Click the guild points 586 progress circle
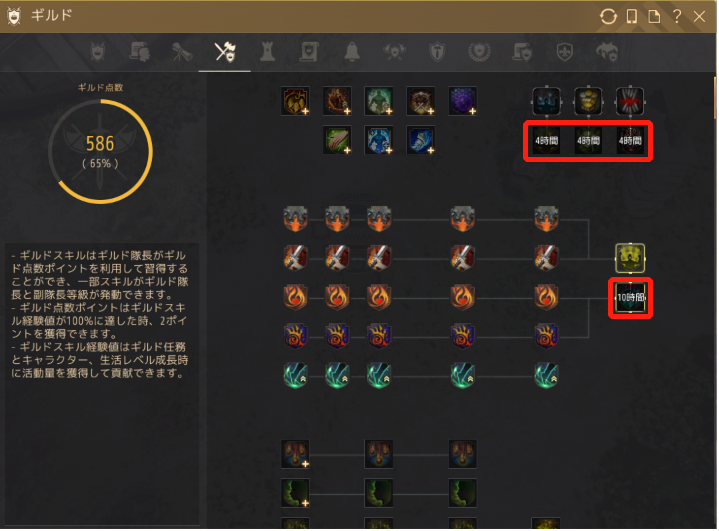 [100, 152]
